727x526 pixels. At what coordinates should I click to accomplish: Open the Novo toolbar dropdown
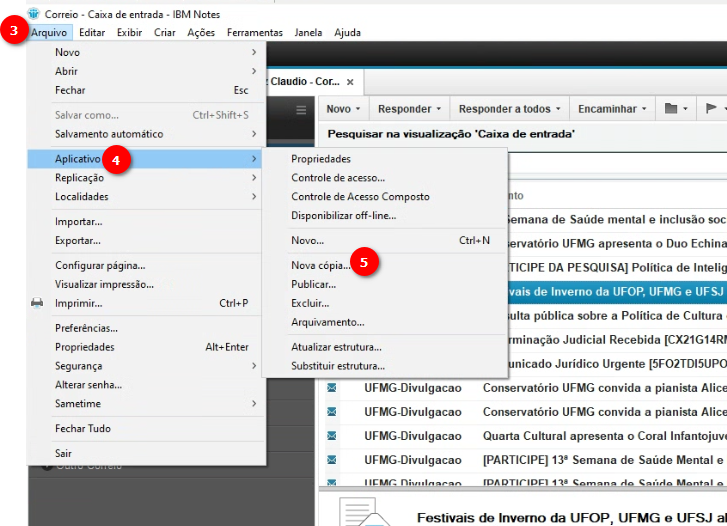tap(343, 109)
